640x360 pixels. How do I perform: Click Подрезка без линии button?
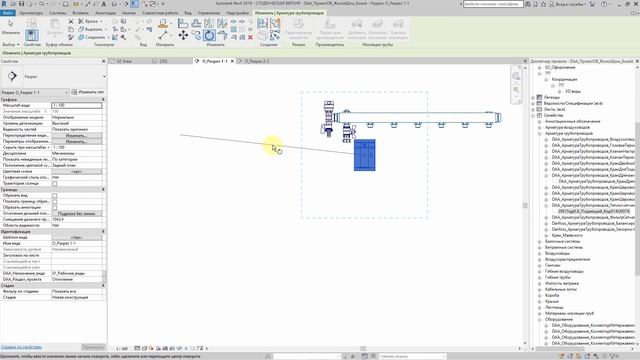76,213
